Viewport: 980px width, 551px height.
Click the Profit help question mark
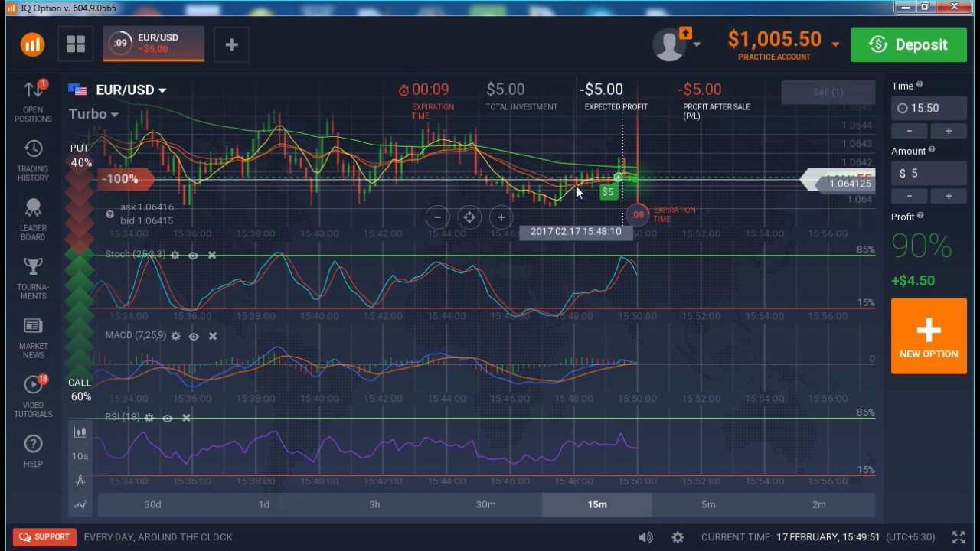point(920,216)
